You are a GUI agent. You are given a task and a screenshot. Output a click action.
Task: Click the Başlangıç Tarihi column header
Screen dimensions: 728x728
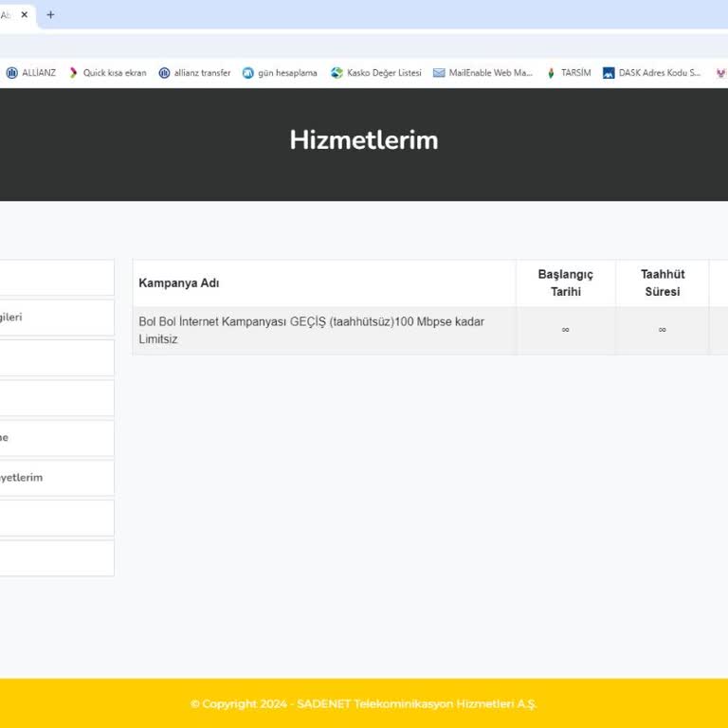[x=565, y=283]
